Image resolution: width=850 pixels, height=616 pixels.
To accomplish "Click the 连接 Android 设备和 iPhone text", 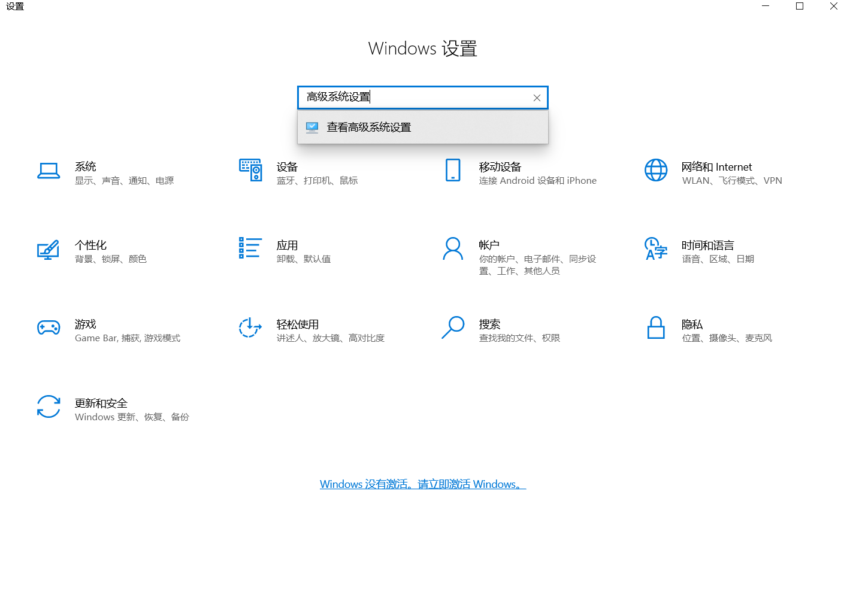I will pos(538,181).
